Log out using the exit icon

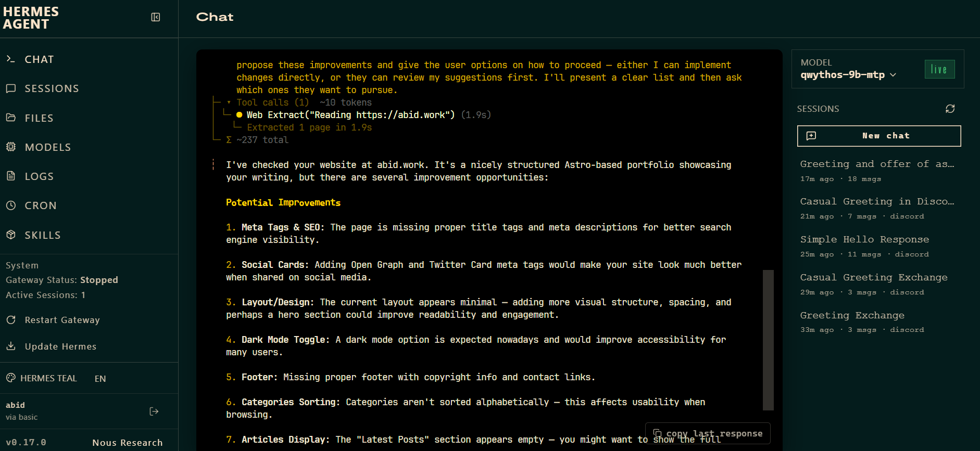coord(154,411)
